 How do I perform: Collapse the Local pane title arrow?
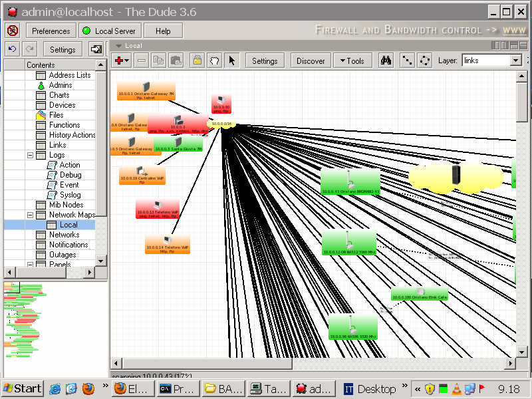point(118,46)
